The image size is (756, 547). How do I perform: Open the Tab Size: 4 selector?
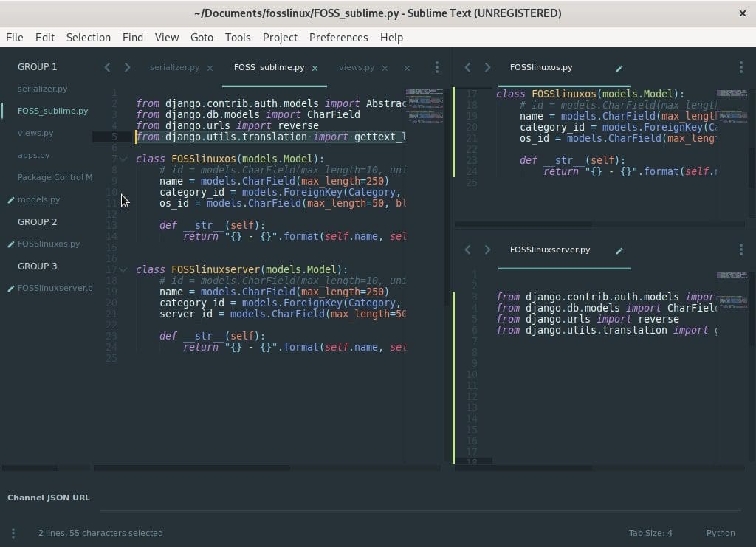[650, 533]
